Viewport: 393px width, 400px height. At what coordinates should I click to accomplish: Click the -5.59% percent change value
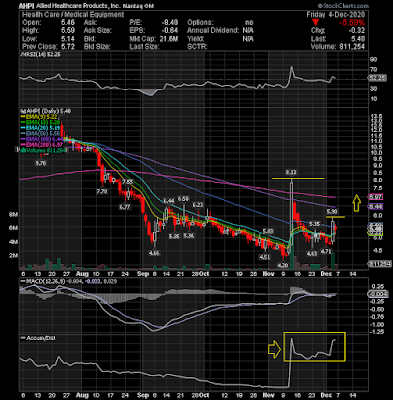[352, 23]
